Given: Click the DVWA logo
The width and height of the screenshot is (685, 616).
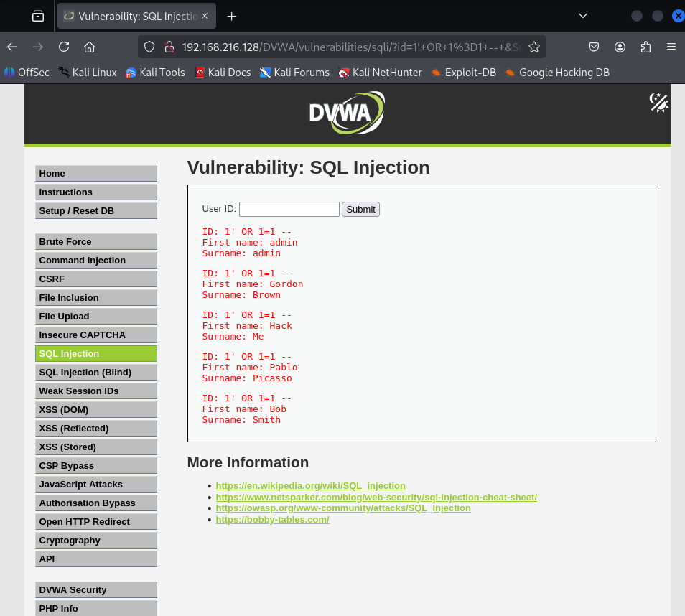Looking at the screenshot, I should [x=347, y=113].
